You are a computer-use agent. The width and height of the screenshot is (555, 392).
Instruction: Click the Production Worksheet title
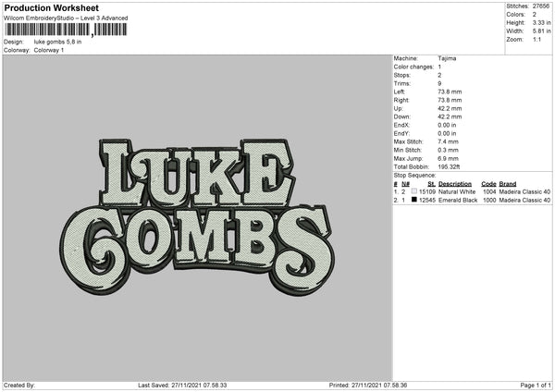click(x=51, y=7)
